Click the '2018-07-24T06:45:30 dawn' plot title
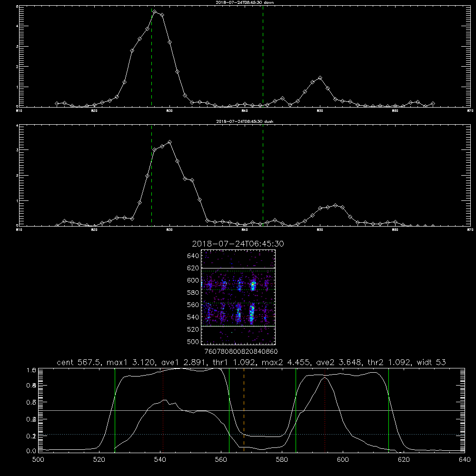Image resolution: width=476 pixels, height=476 pixels. point(245,2)
